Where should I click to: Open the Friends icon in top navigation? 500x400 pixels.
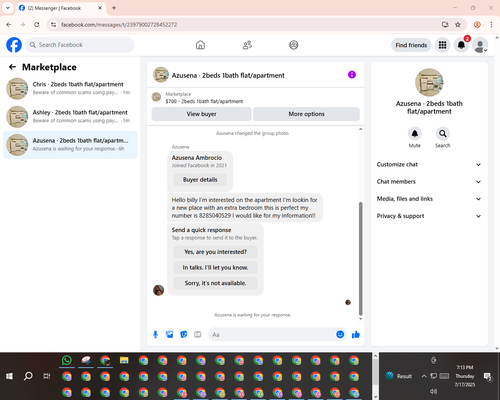(x=247, y=45)
